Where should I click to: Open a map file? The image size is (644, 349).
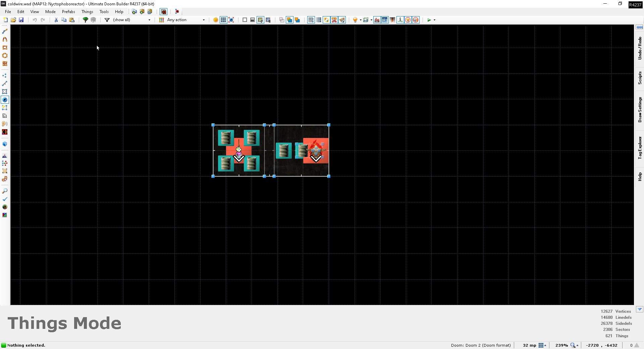coord(13,20)
